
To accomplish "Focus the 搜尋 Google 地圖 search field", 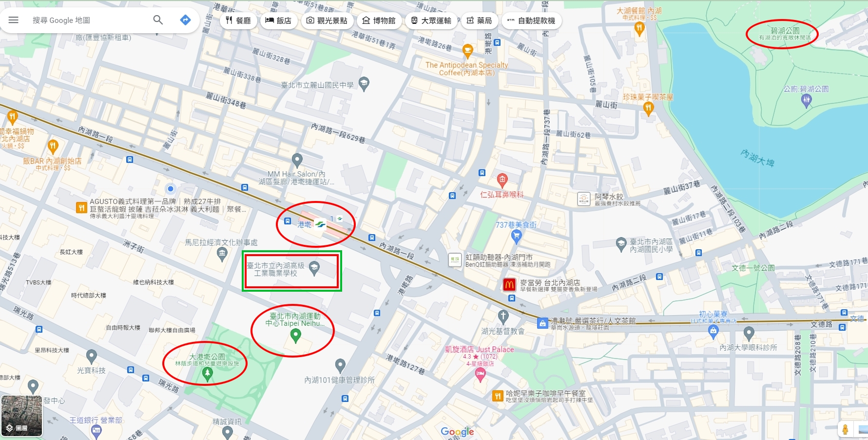I will point(90,20).
